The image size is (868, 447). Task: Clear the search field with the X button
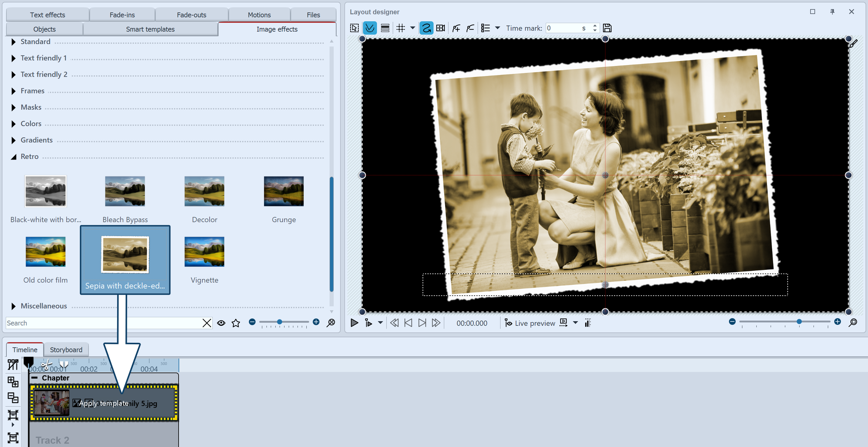(207, 323)
